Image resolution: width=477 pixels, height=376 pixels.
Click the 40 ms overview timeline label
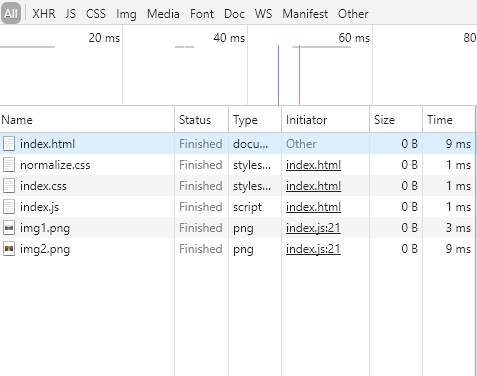pos(229,38)
